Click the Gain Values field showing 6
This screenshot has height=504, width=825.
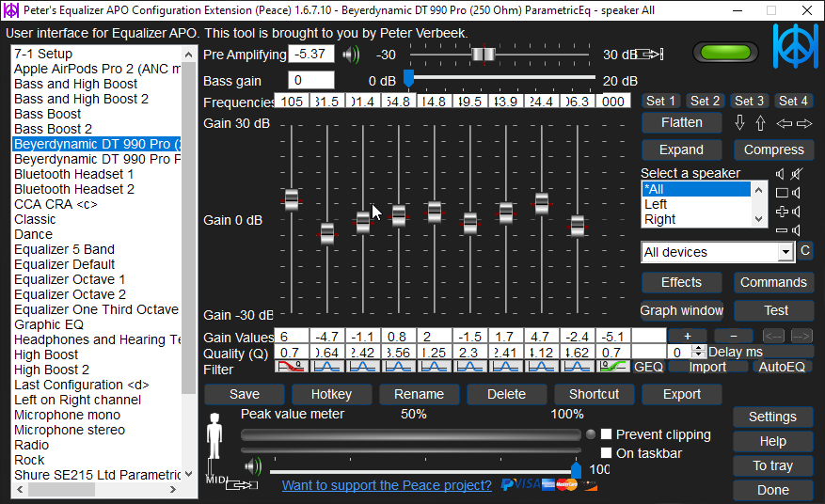[292, 337]
